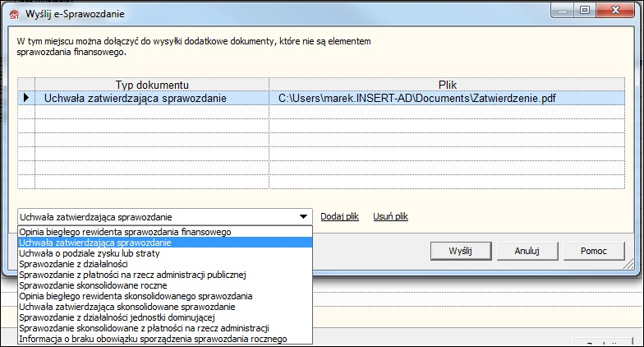Pick Uchwała zatwierdzająca skonsolidowane sprawozdanie
The image size is (644, 347).
point(165,307)
